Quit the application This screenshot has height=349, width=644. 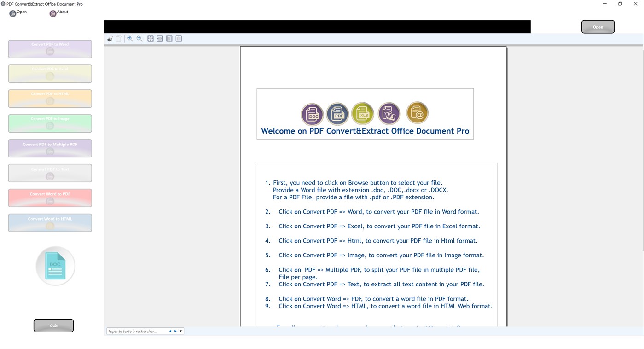[x=53, y=326]
